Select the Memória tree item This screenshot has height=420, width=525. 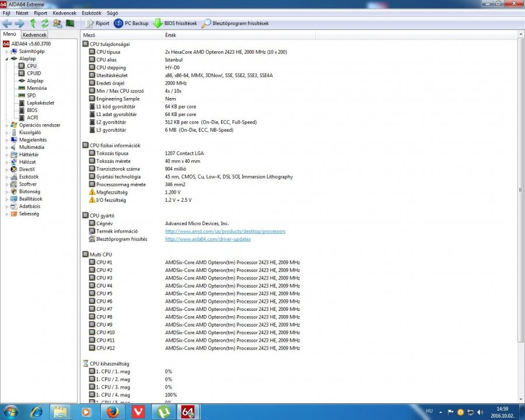coord(37,88)
